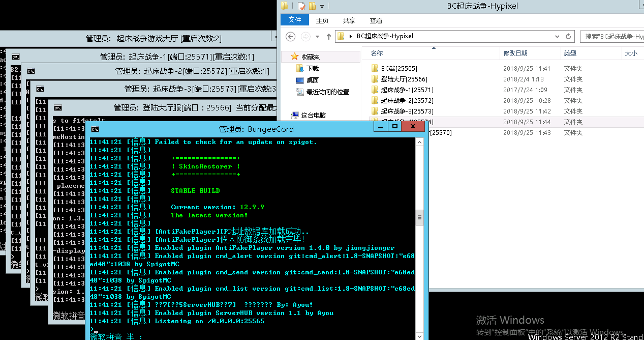The height and width of the screenshot is (340, 644).
Task: Click the breadcrumb arrow before BC起床战争-Hypixel
Action: (351, 36)
